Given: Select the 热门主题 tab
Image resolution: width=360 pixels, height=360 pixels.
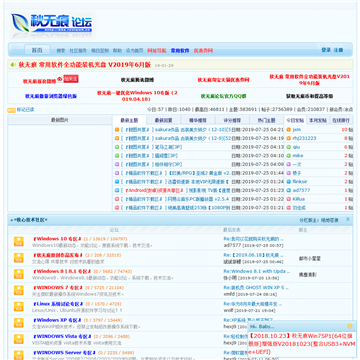Looking at the screenshot, I should point(267,120).
